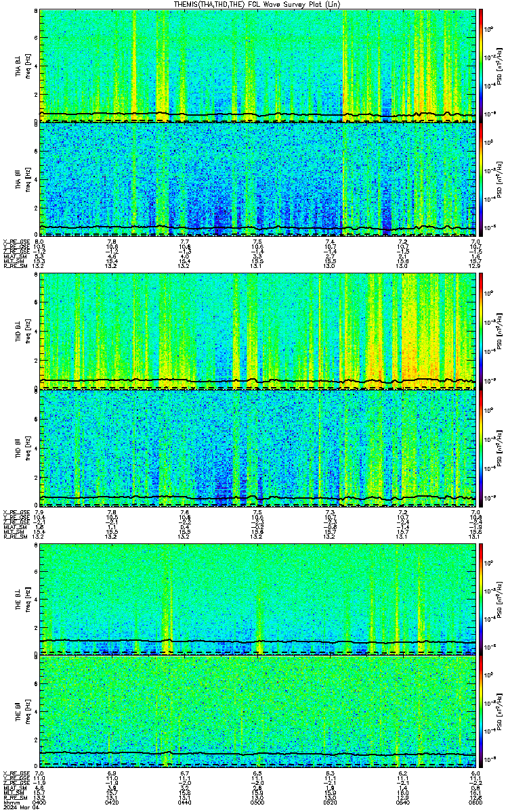Click the THD B∥ spectrogram panel
Viewport: 508px width, 812px height.
(257, 449)
